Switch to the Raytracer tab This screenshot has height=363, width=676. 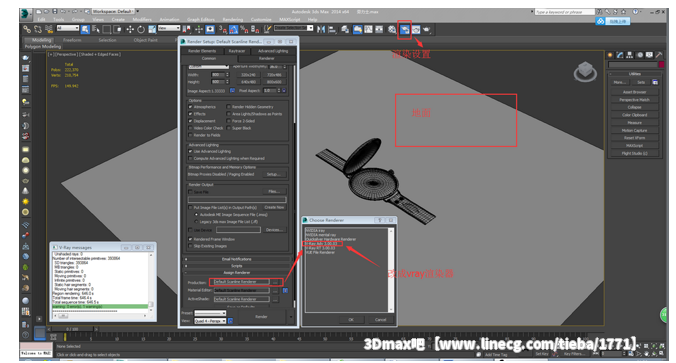tap(237, 51)
